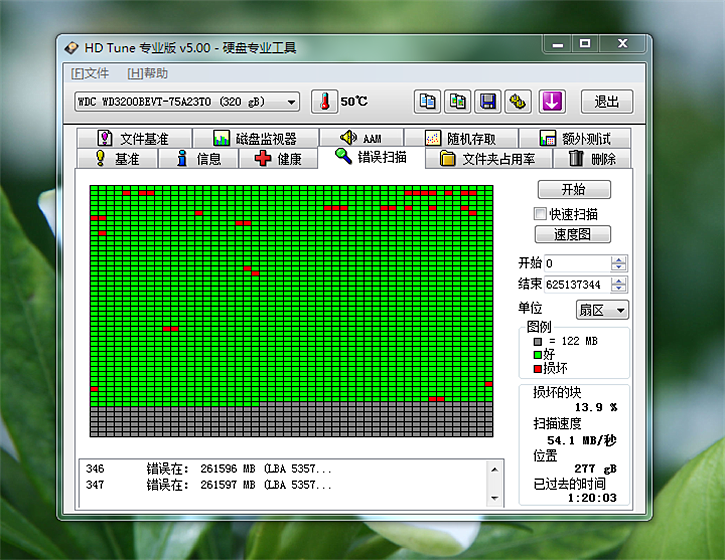
Task: Open the 文件夹占用率 tab
Action: [x=488, y=159]
